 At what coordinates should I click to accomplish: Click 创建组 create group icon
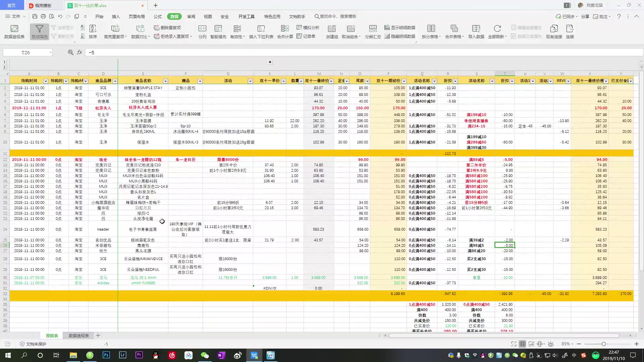(x=332, y=32)
